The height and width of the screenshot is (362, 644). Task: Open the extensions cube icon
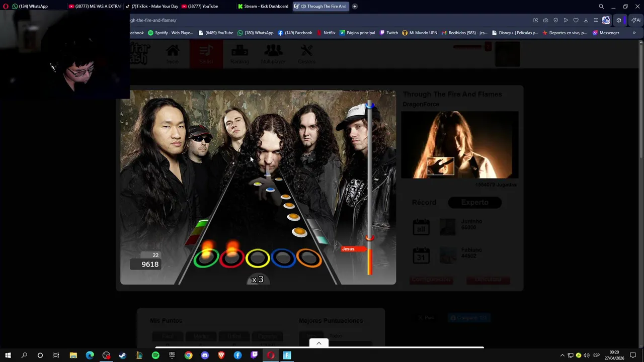(619, 20)
